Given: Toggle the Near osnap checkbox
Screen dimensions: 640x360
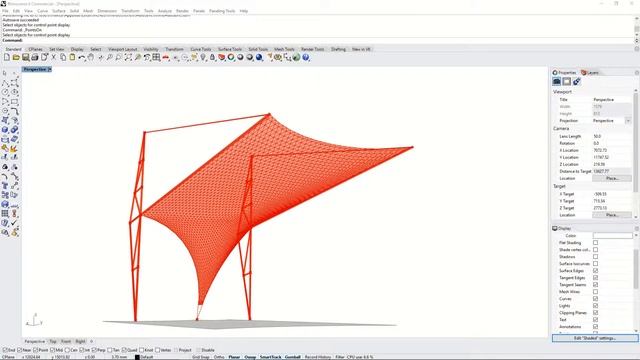Looking at the screenshot, I should [19, 350].
